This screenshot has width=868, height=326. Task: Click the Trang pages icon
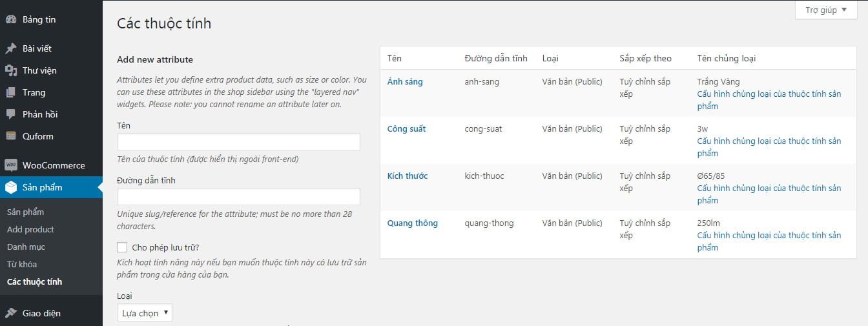click(x=10, y=92)
